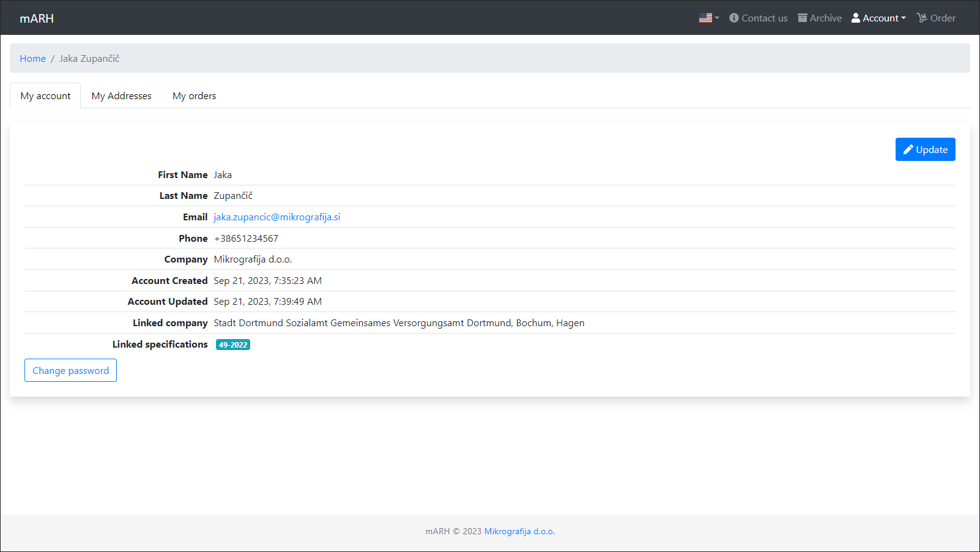
Task: Click the Archive box icon
Action: 803,18
